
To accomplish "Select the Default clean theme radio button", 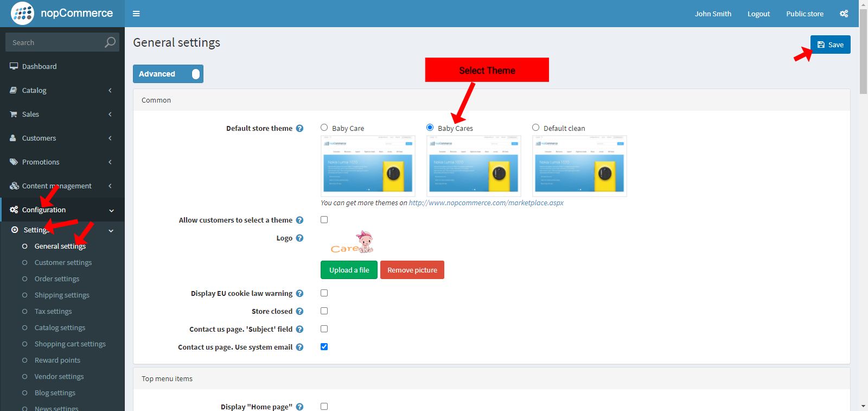I will pos(536,128).
